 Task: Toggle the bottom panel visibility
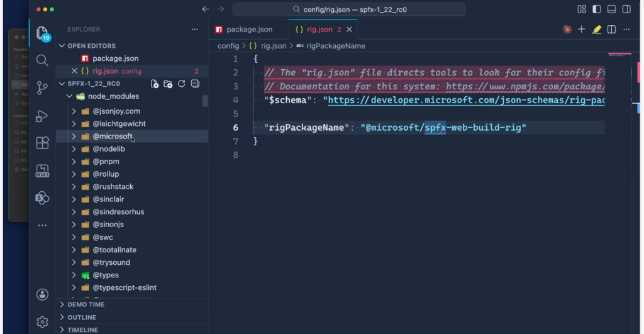point(611,9)
